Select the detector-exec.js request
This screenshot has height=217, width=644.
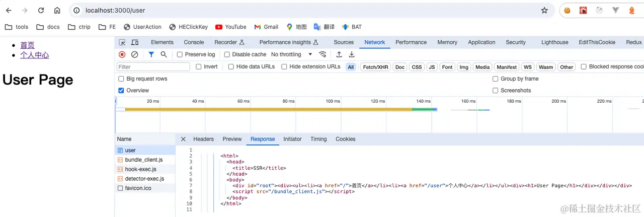145,179
